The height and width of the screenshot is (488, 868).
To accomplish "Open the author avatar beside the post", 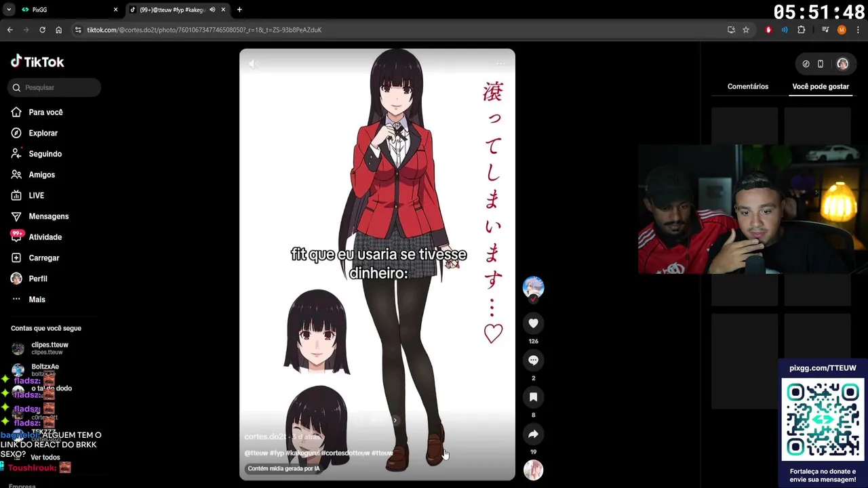I will coord(533,287).
